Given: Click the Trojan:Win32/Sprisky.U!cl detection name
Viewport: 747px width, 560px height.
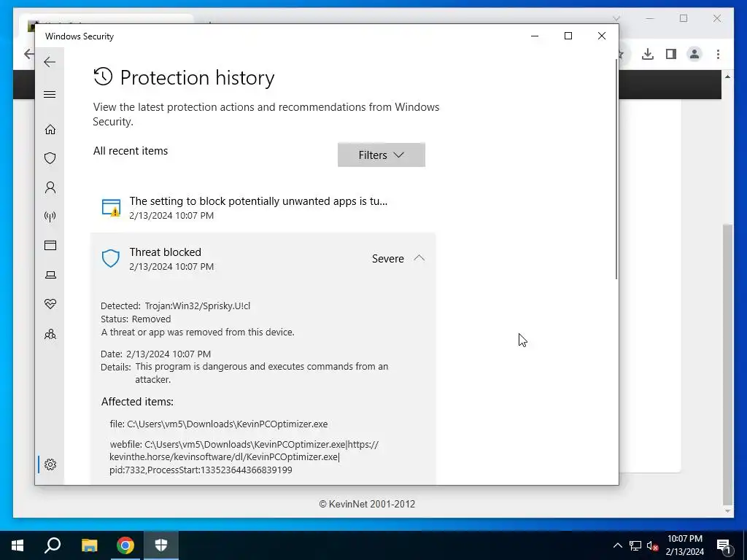Looking at the screenshot, I should click(197, 306).
